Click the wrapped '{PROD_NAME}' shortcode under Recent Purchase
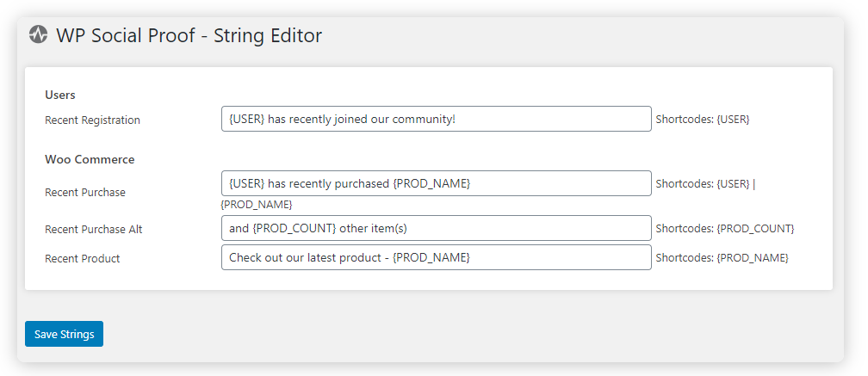The height and width of the screenshot is (376, 868). (x=257, y=204)
